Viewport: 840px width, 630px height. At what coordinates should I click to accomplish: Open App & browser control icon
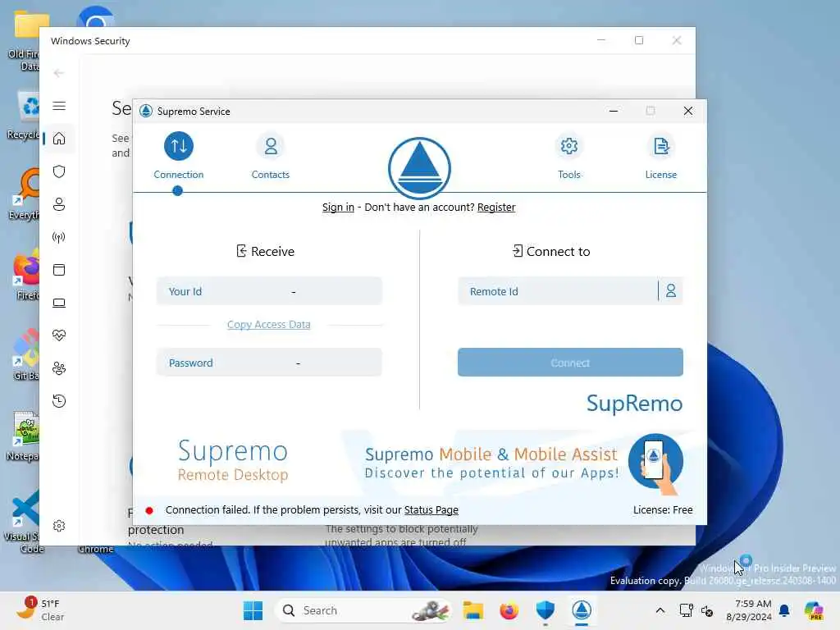click(x=59, y=270)
